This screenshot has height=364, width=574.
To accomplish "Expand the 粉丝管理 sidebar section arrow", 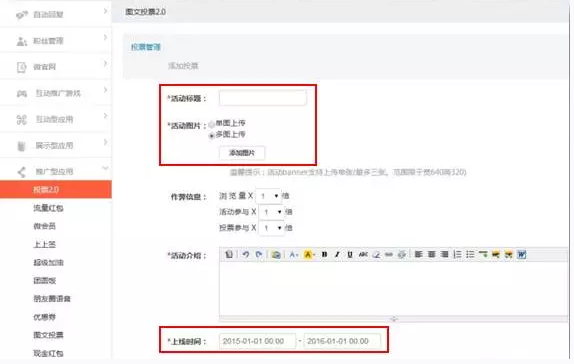I will pyautogui.click(x=105, y=37).
